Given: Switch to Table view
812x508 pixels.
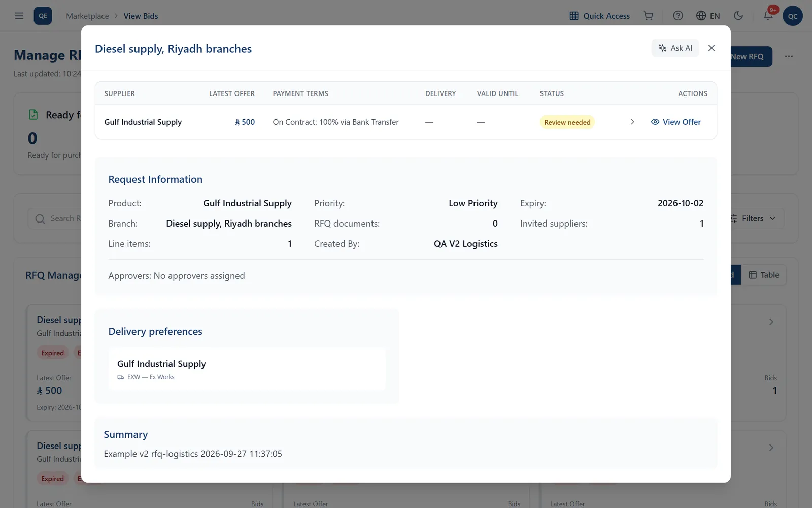Looking at the screenshot, I should coord(764,275).
